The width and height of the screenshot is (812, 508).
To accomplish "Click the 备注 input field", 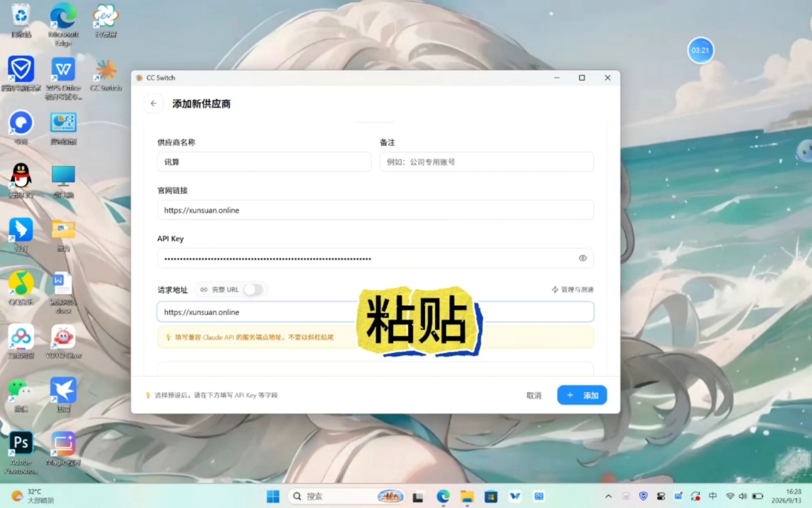I will 486,162.
